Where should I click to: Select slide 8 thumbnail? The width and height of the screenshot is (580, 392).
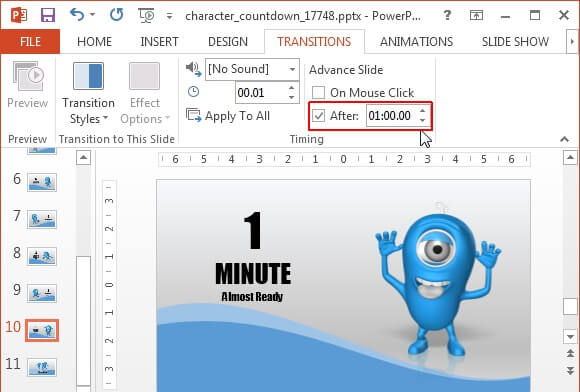click(42, 256)
